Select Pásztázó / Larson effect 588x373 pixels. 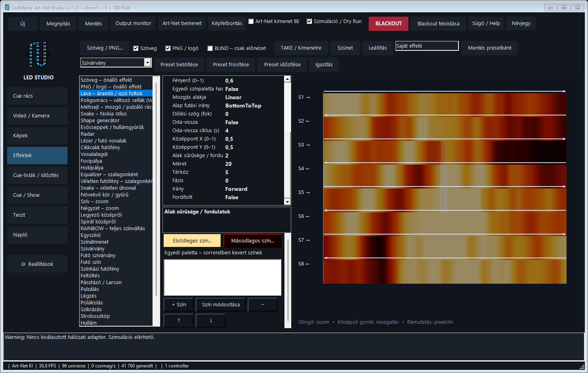(x=116, y=283)
